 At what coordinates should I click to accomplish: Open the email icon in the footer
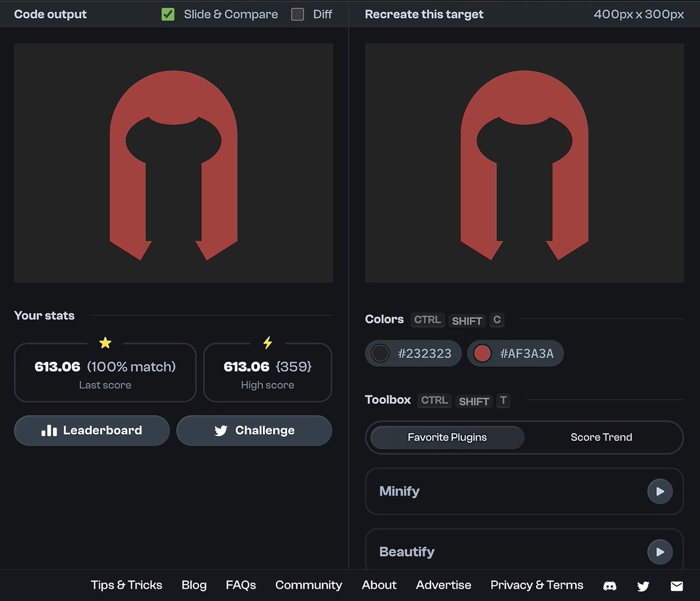677,585
